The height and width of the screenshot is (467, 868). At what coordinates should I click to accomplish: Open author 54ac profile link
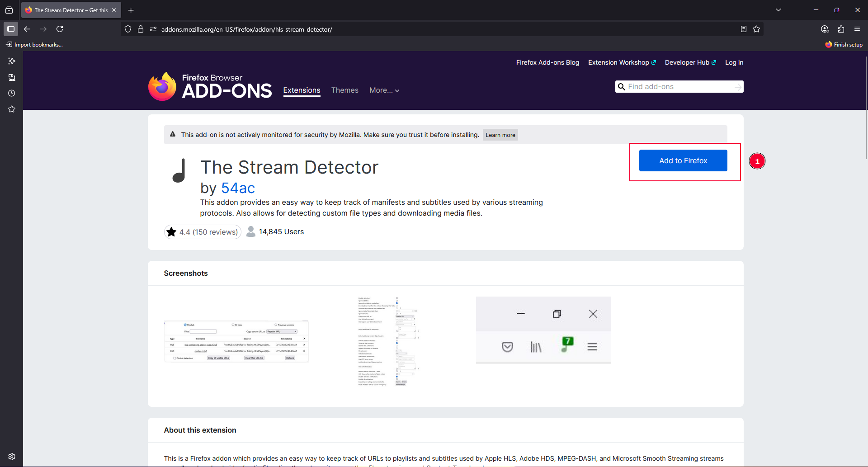point(238,188)
